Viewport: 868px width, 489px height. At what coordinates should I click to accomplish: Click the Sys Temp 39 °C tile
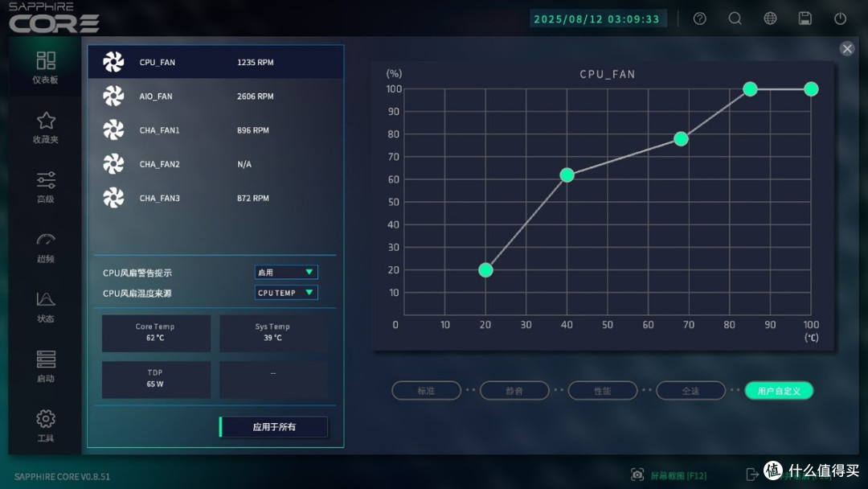[x=273, y=333]
